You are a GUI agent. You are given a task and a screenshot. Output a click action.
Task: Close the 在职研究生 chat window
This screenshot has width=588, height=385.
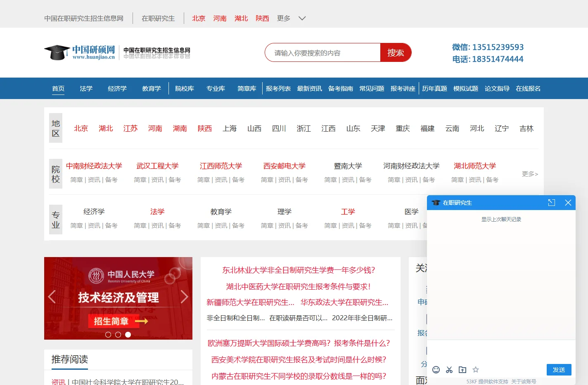(568, 203)
